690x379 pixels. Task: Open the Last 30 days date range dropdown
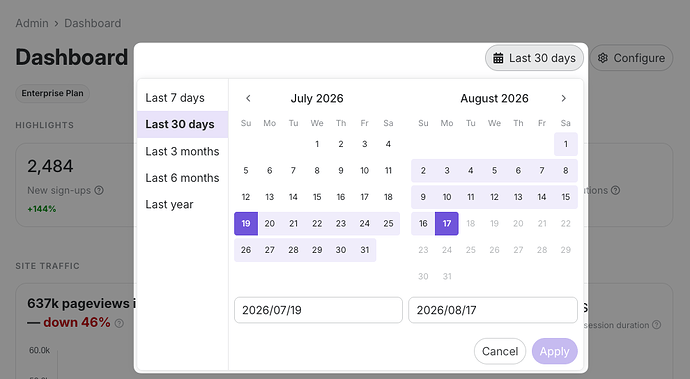(x=534, y=58)
